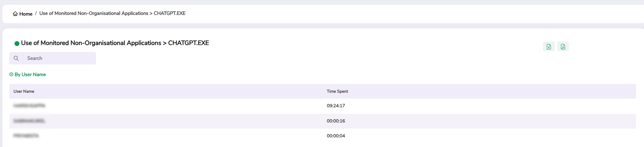Click the Home house icon in breadcrumb

tap(15, 14)
